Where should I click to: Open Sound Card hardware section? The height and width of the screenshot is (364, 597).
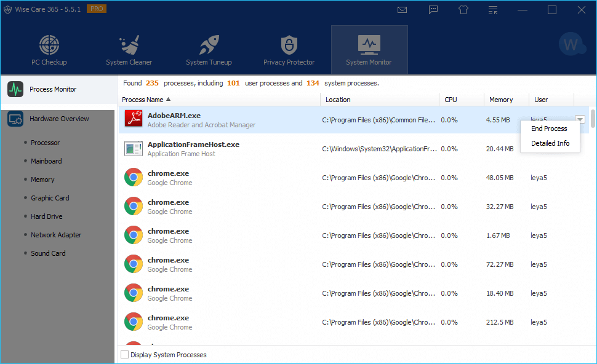[x=48, y=253]
